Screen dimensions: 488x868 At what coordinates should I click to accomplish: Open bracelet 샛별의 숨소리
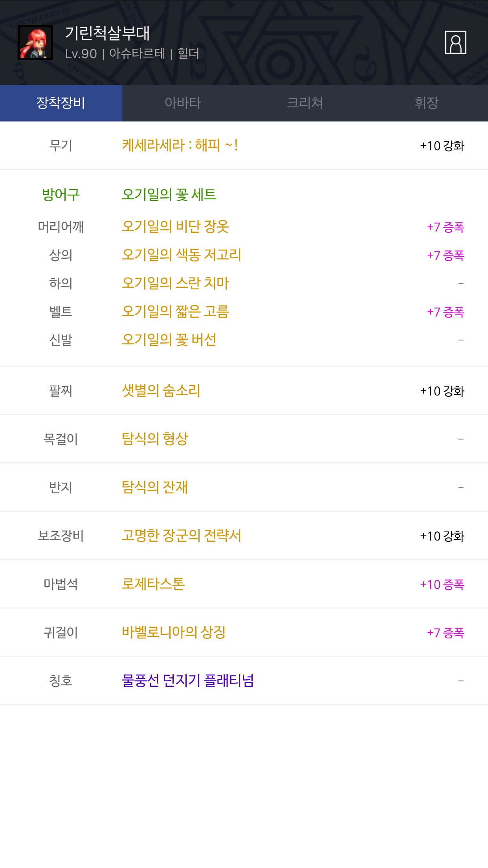click(x=161, y=390)
